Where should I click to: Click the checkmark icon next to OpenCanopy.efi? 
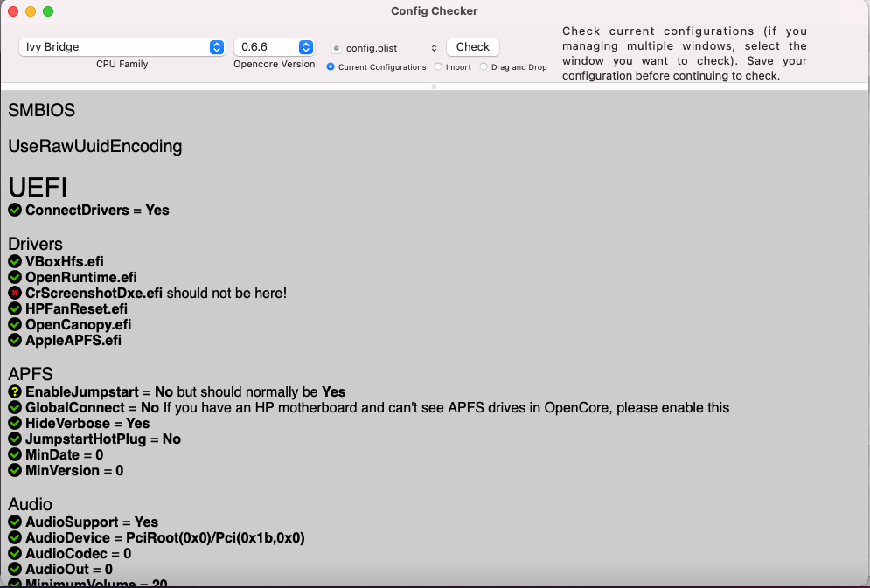click(15, 324)
